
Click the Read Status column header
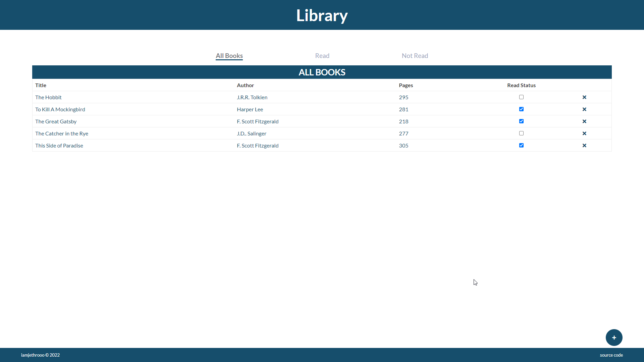(521, 85)
